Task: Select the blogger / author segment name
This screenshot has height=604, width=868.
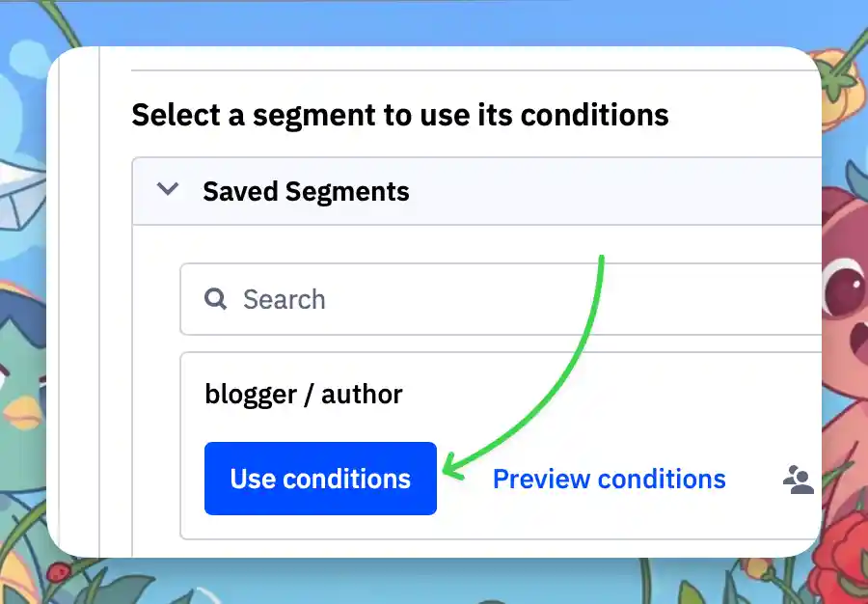Action: [x=305, y=394]
